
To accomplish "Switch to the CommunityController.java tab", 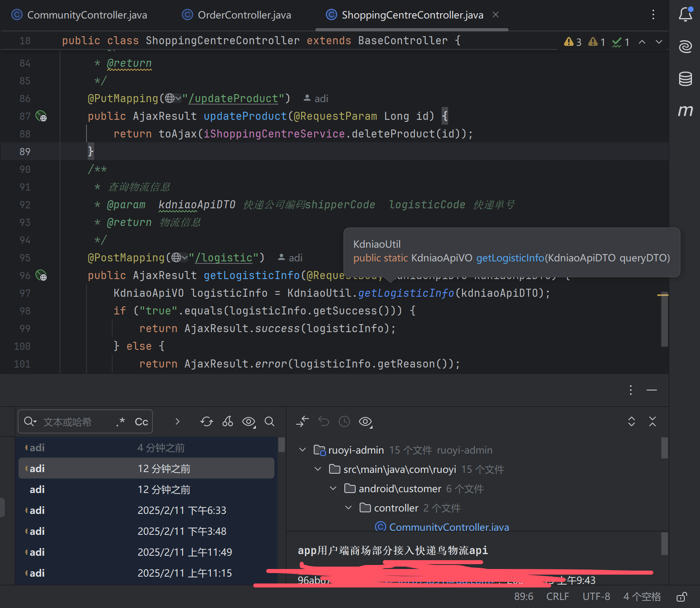I will click(86, 15).
